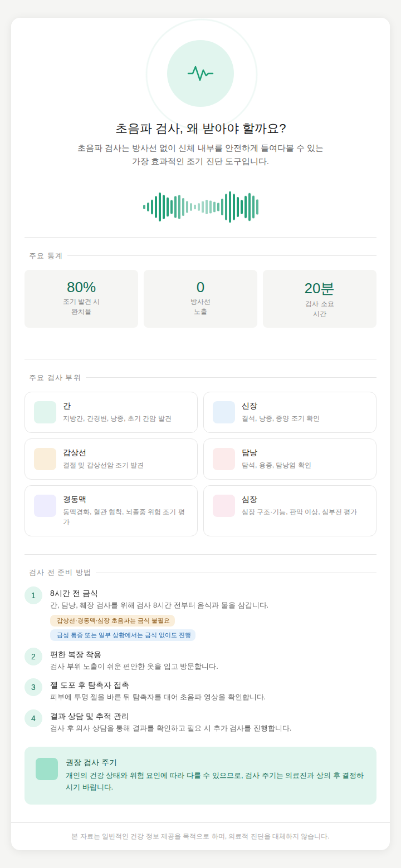Viewport: 401px width, 868px height.
Task: Click step number 3 circle badge
Action: coord(33,687)
